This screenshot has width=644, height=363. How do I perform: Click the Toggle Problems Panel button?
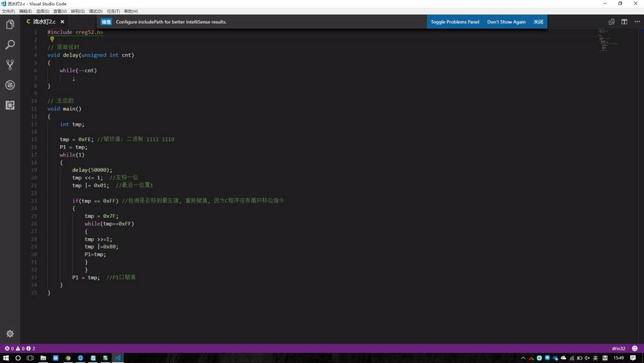(455, 22)
